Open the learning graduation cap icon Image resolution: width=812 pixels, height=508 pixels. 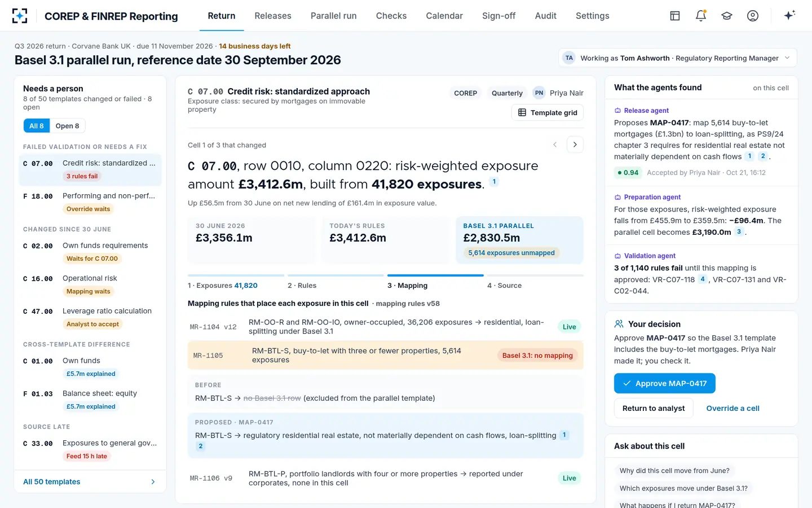[727, 16]
